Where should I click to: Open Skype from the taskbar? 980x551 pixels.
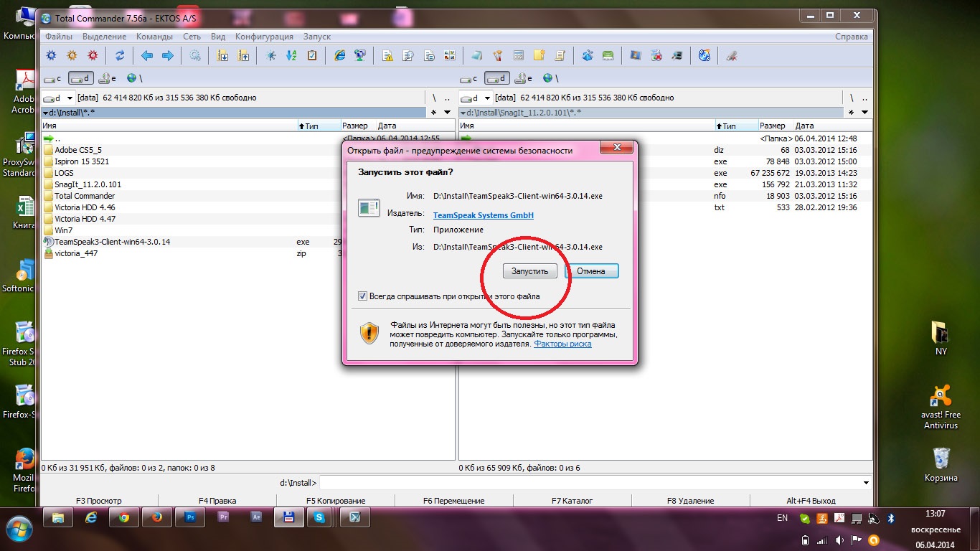point(320,517)
